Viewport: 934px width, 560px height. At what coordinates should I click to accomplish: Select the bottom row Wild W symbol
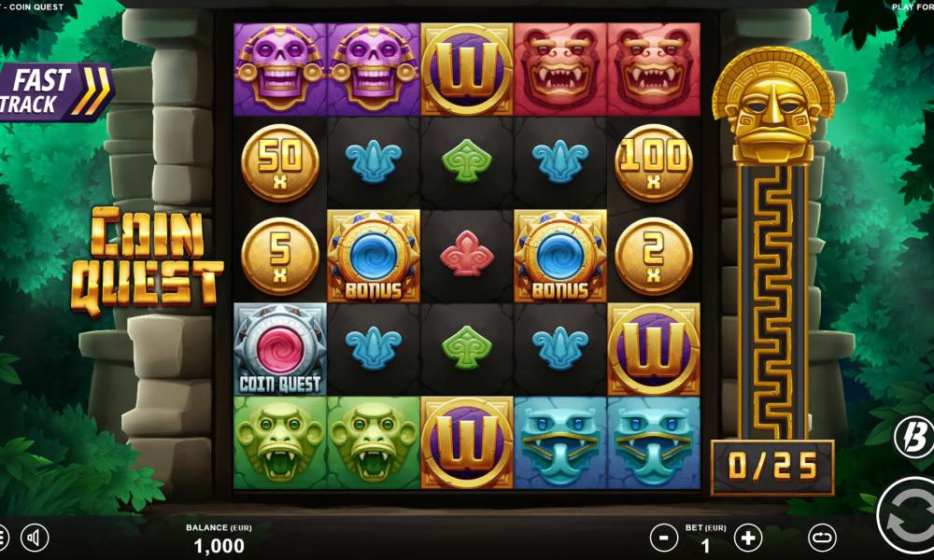(467, 442)
